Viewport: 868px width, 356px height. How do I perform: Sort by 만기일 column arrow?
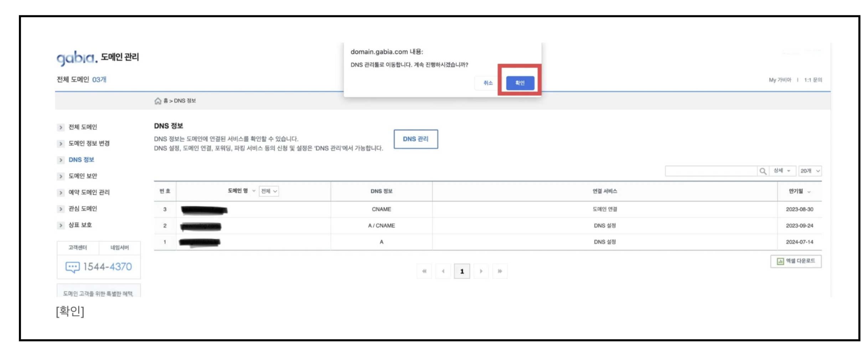(x=809, y=192)
